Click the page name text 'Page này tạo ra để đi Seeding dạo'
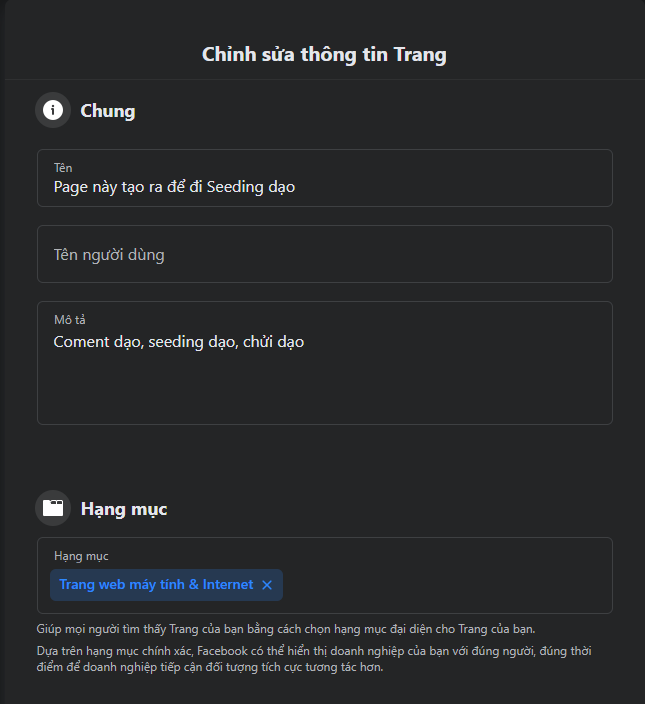The image size is (645, 704). coord(174,187)
